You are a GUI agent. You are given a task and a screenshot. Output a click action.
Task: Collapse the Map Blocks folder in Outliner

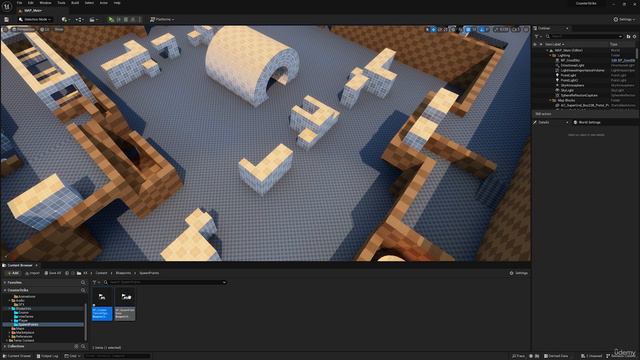click(551, 100)
